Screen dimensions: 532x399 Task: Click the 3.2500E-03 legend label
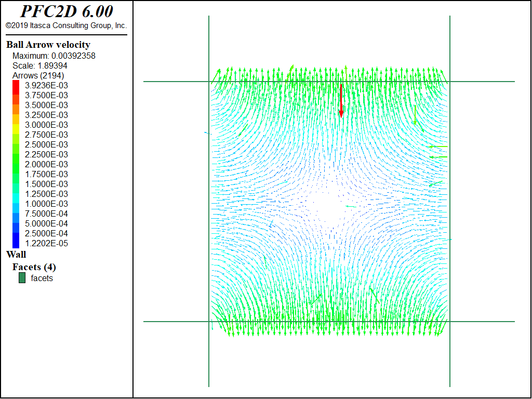point(46,115)
